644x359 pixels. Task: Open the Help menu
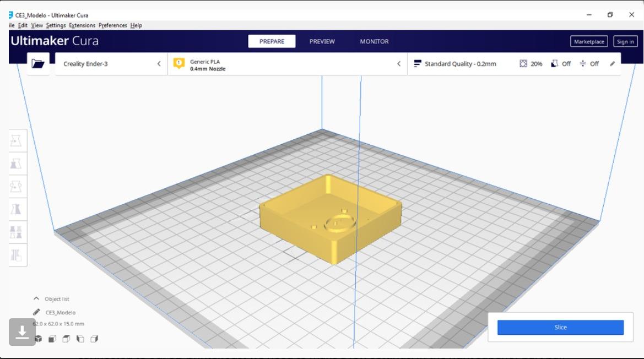click(136, 25)
